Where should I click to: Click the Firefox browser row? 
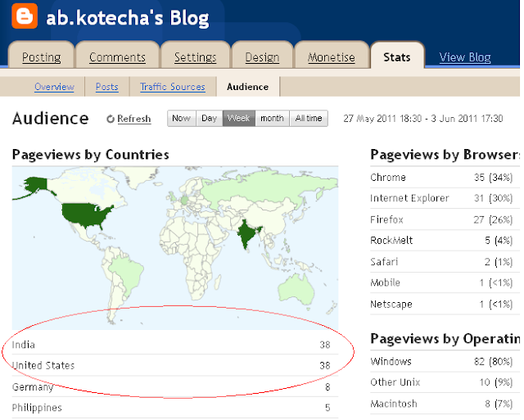click(x=445, y=219)
